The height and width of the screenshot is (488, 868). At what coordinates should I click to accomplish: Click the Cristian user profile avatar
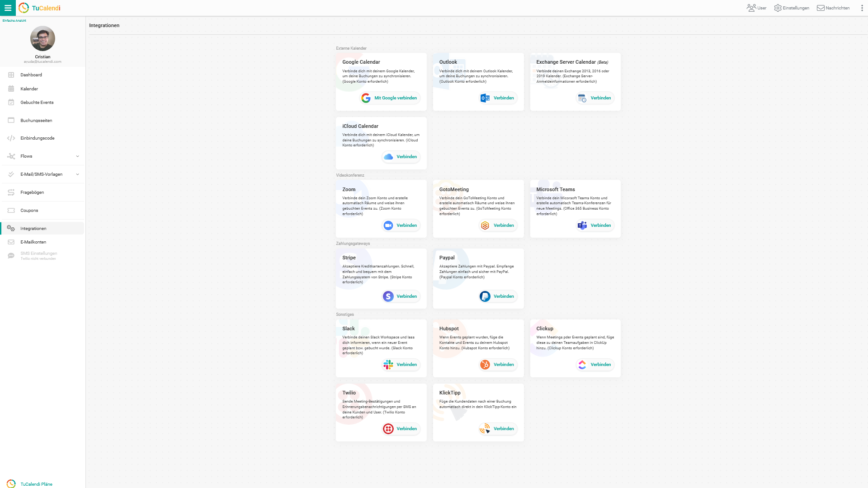42,39
